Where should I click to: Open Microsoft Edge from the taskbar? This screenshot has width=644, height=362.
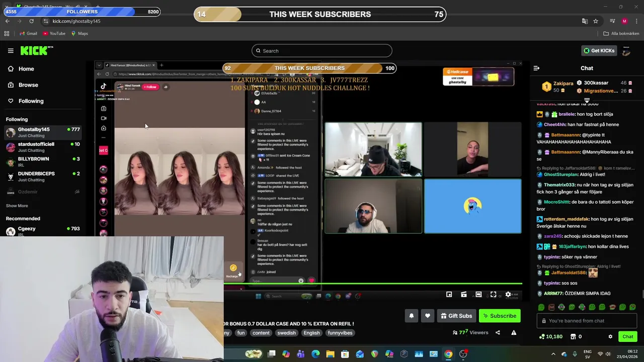click(x=315, y=354)
